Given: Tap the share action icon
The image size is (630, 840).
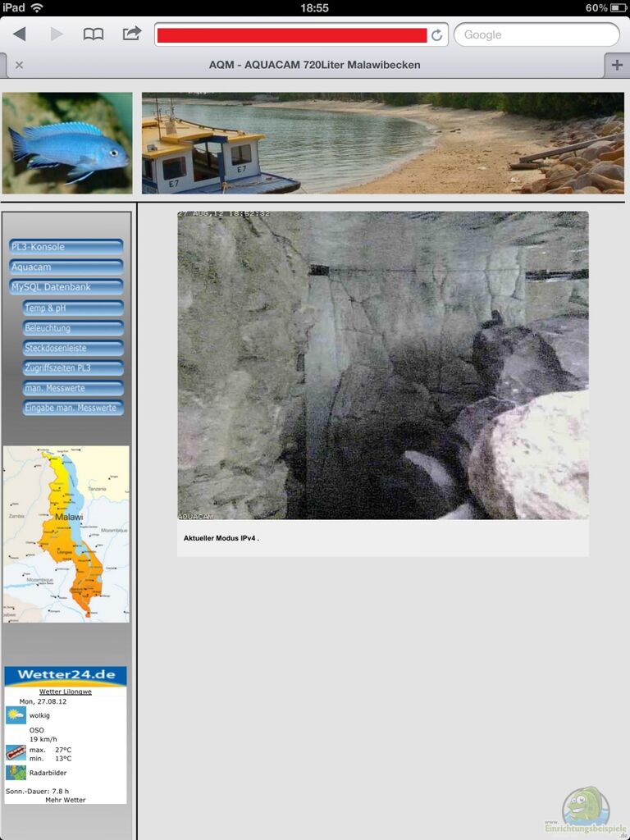Looking at the screenshot, I should tap(131, 34).
